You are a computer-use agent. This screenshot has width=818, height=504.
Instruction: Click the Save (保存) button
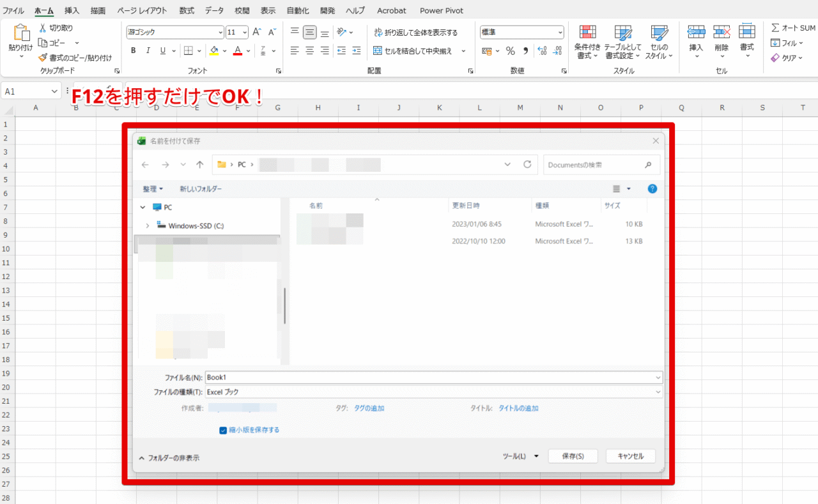(x=573, y=456)
